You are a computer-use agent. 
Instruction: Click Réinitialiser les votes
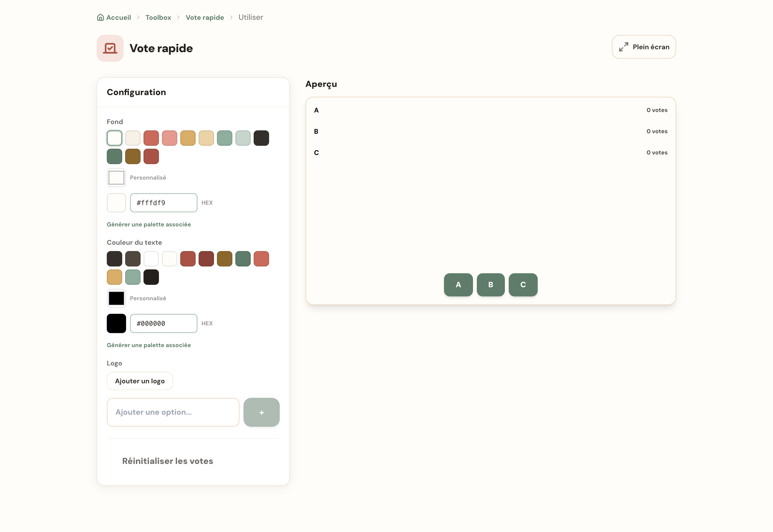point(167,461)
